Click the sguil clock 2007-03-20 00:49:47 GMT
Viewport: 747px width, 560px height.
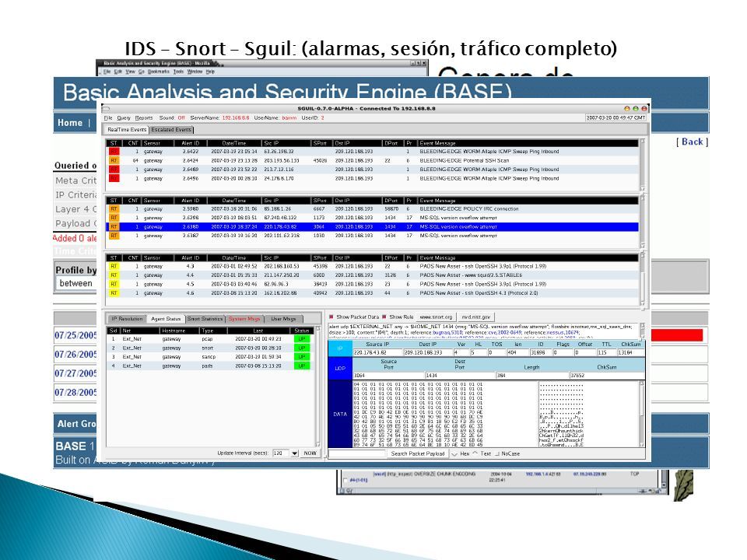pos(615,117)
